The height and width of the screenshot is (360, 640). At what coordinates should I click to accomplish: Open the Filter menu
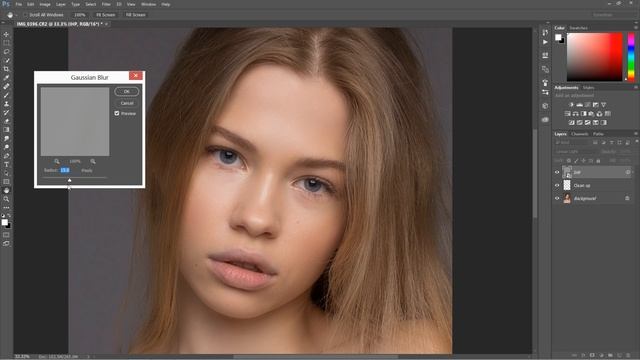pyautogui.click(x=106, y=4)
